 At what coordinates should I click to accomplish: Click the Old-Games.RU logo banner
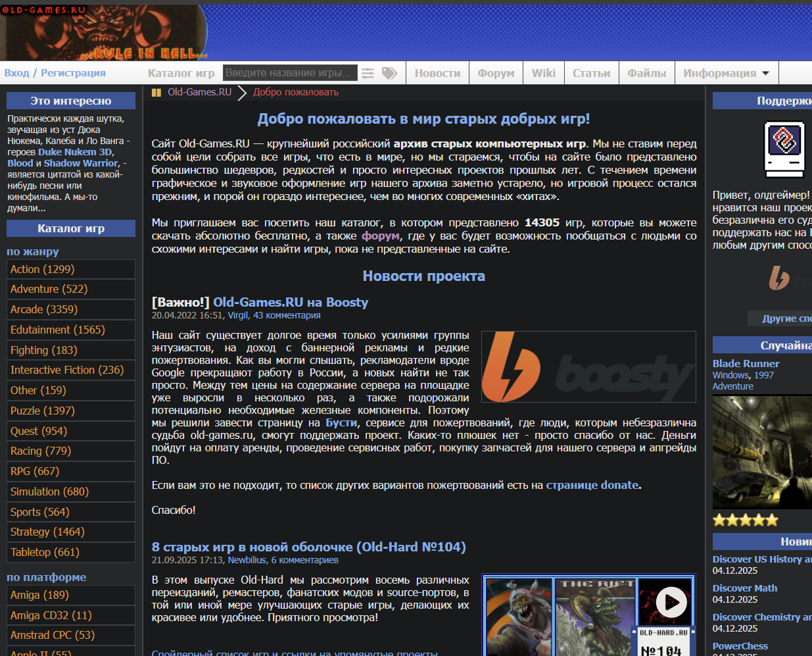pyautogui.click(x=104, y=32)
